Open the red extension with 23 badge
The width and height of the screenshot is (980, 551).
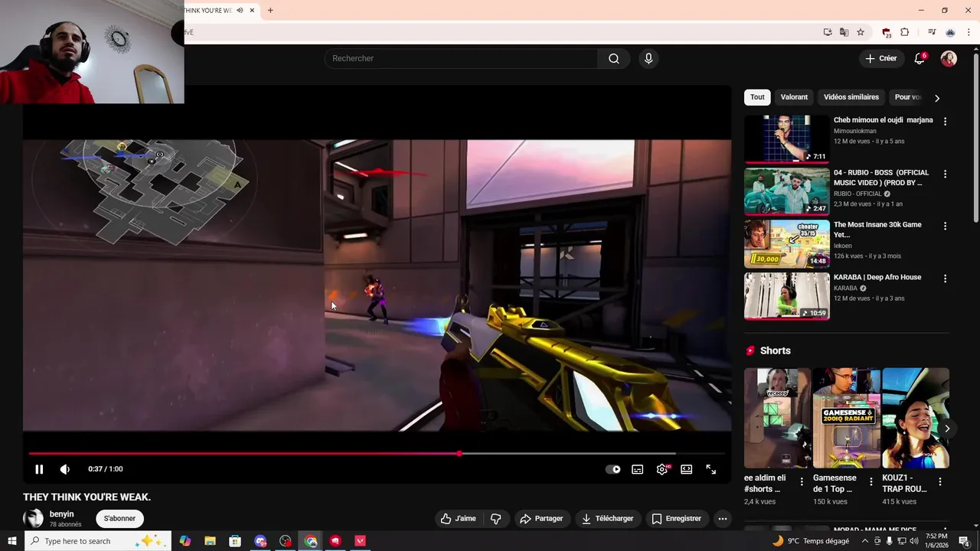[x=887, y=32]
